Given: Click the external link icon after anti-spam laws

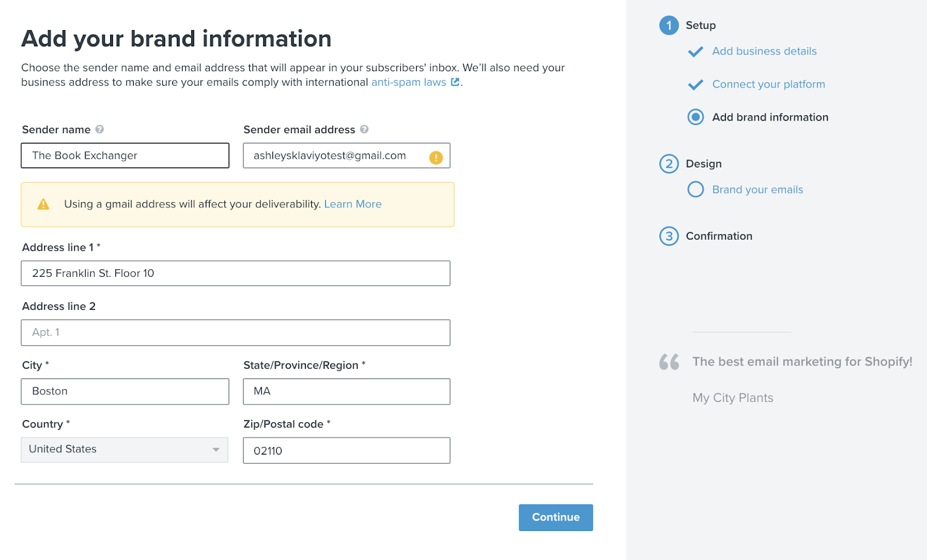Looking at the screenshot, I should tap(455, 82).
